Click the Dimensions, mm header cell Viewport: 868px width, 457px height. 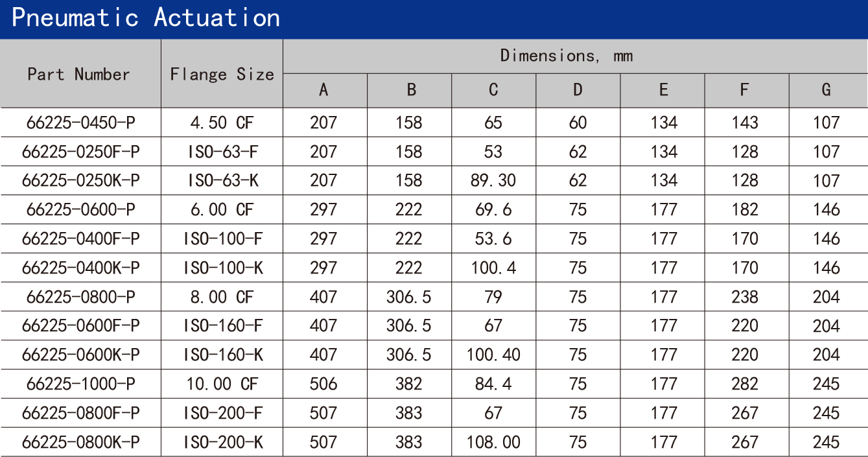[566, 56]
